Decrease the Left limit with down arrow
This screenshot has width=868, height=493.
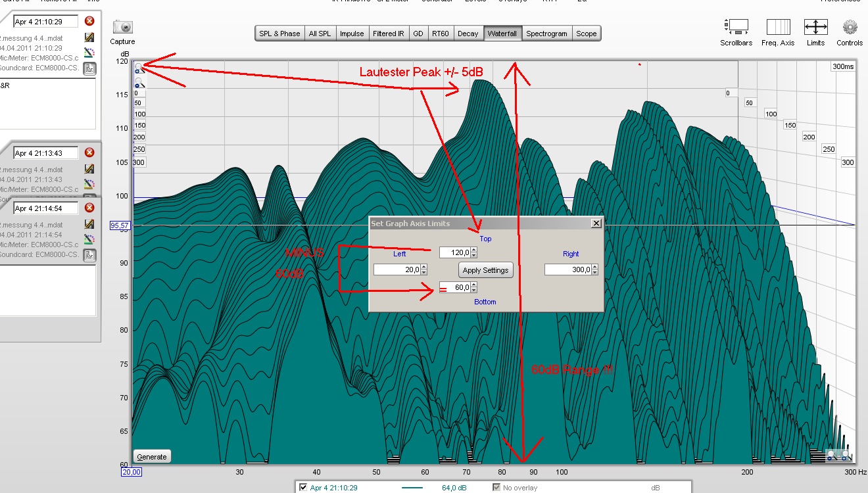tap(423, 273)
